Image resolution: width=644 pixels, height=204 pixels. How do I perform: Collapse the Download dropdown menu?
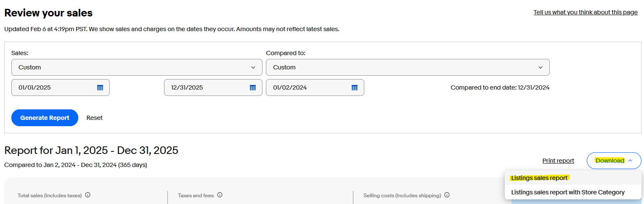pos(614,161)
